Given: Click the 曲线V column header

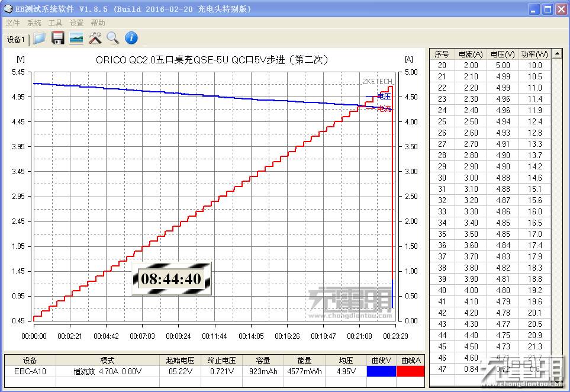Looking at the screenshot, I should click(381, 361).
